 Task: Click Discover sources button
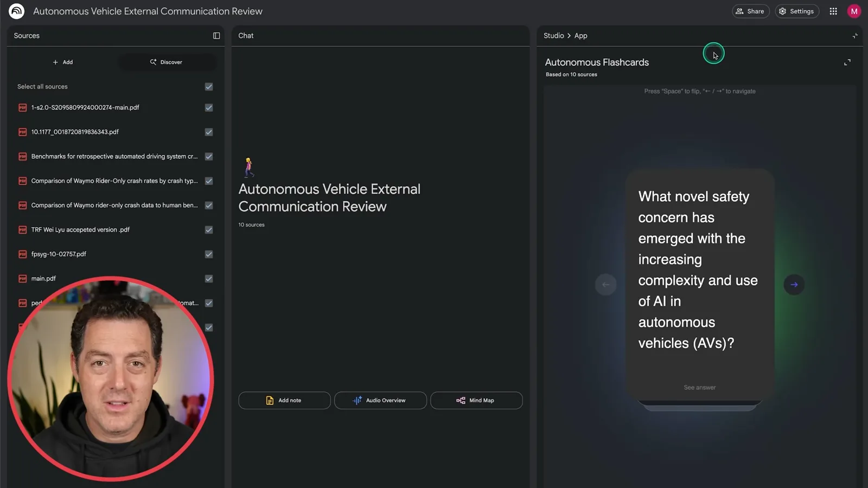(166, 62)
